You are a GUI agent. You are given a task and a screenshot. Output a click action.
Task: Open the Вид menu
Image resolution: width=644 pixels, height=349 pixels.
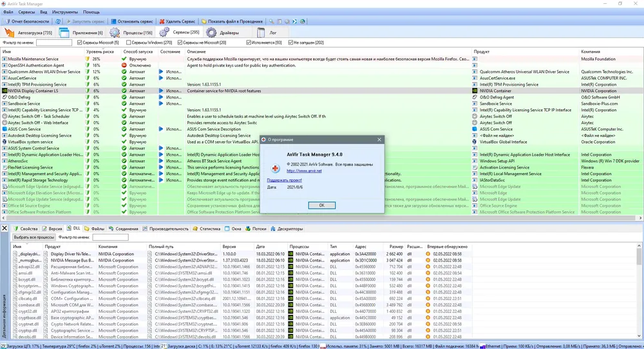click(x=44, y=12)
